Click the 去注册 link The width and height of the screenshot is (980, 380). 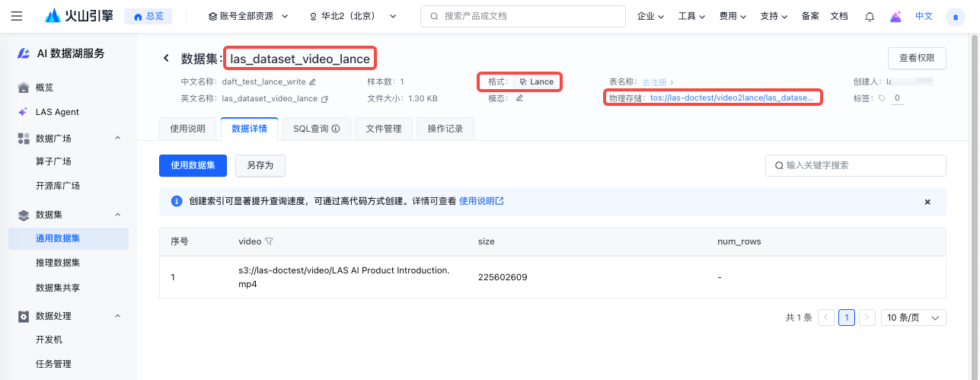pos(658,81)
